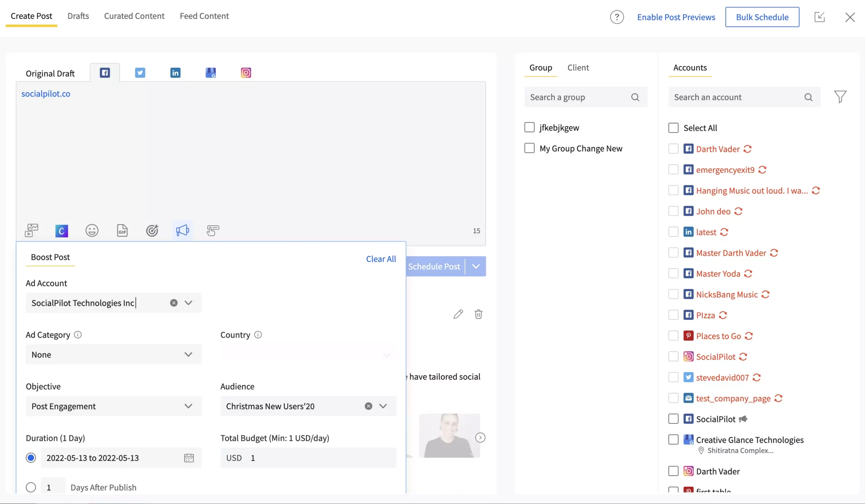
Task: Click the Country info icon
Action: (x=258, y=335)
